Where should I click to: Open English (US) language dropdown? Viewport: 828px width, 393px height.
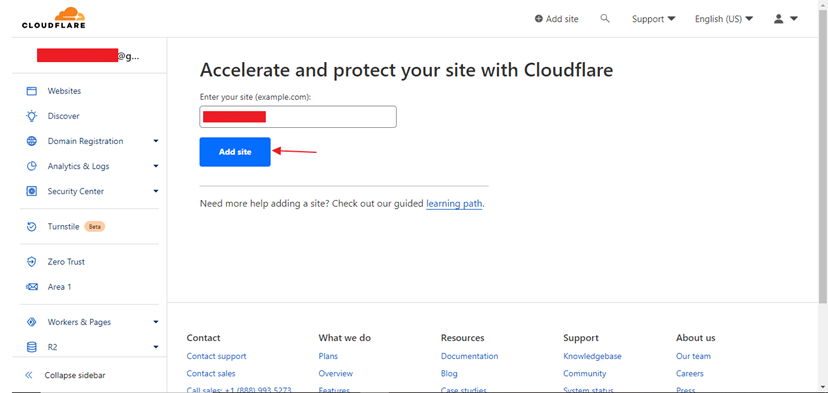tap(724, 19)
